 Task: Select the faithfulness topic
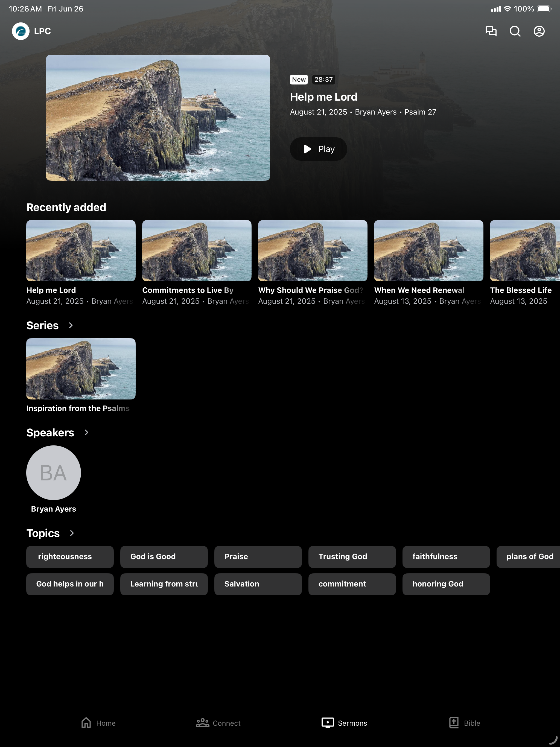[446, 556]
